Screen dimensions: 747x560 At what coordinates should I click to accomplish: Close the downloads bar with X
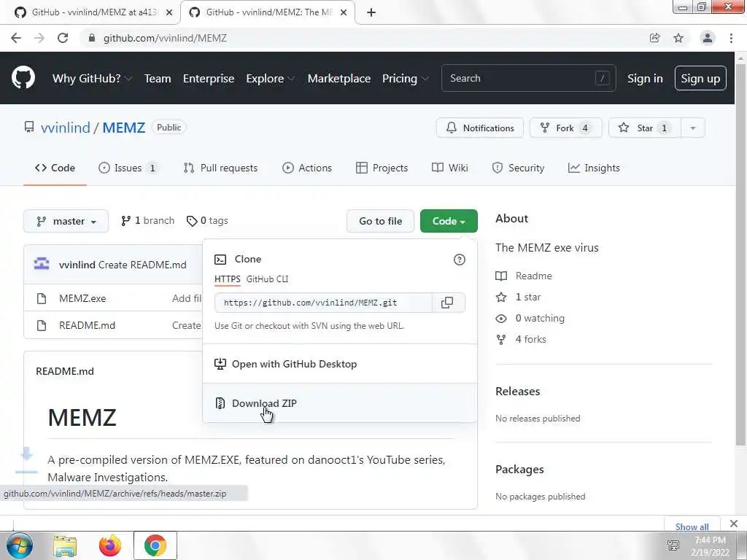[734, 524]
